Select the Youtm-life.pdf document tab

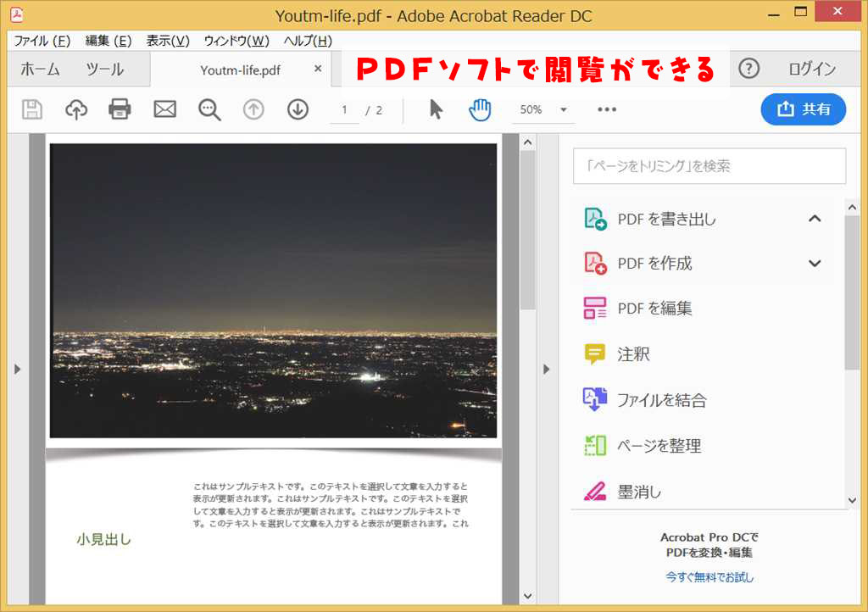point(240,70)
